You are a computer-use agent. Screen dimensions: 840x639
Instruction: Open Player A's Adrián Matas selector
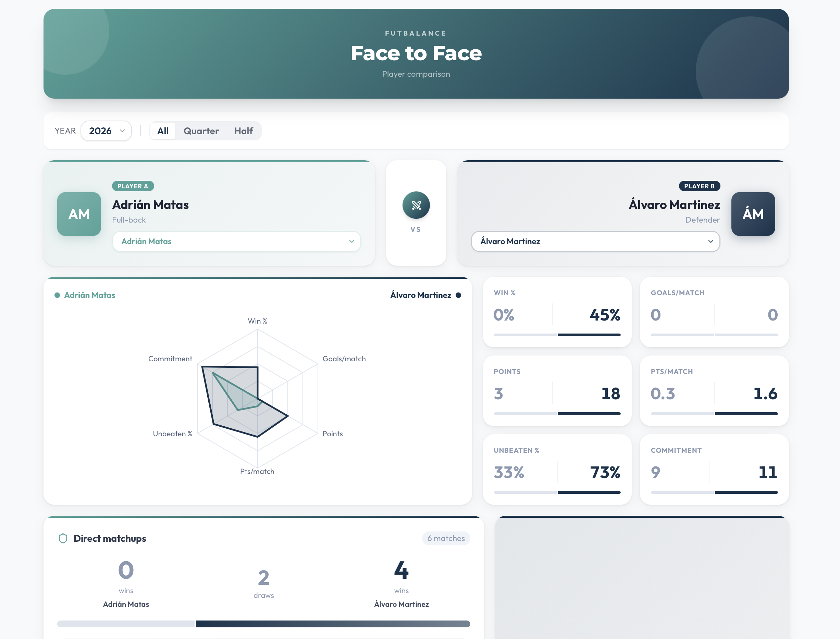coord(237,241)
